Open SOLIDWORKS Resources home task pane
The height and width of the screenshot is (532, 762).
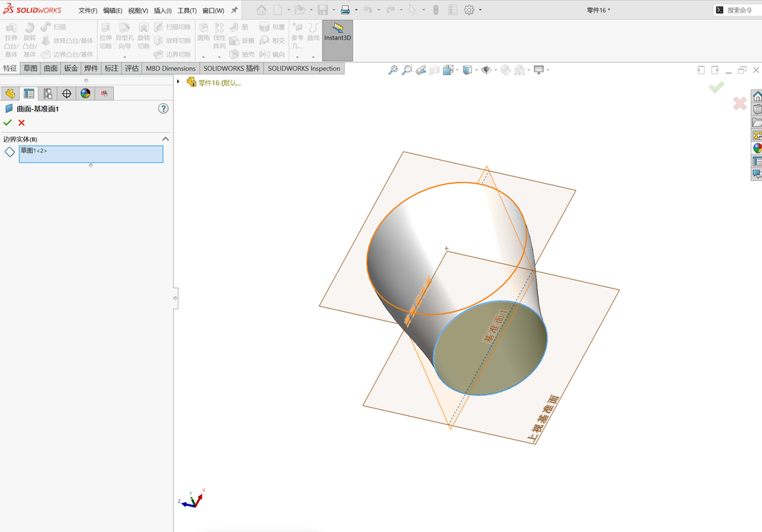757,96
